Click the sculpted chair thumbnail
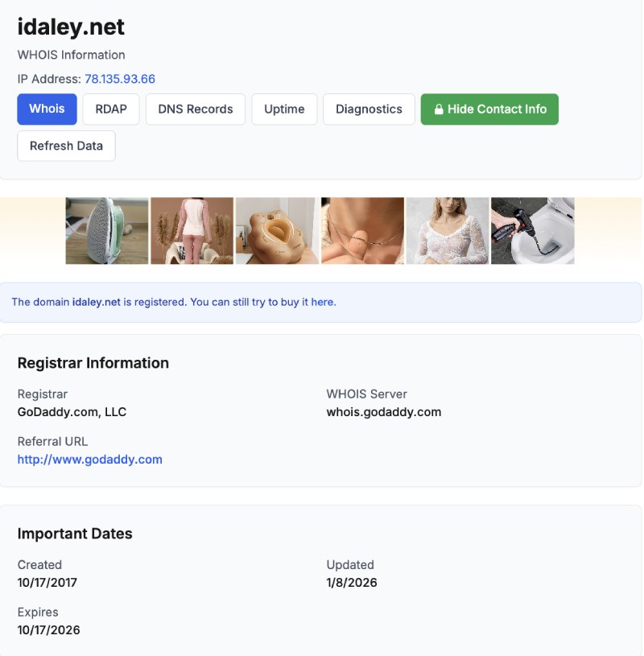The image size is (644, 656). click(x=277, y=230)
